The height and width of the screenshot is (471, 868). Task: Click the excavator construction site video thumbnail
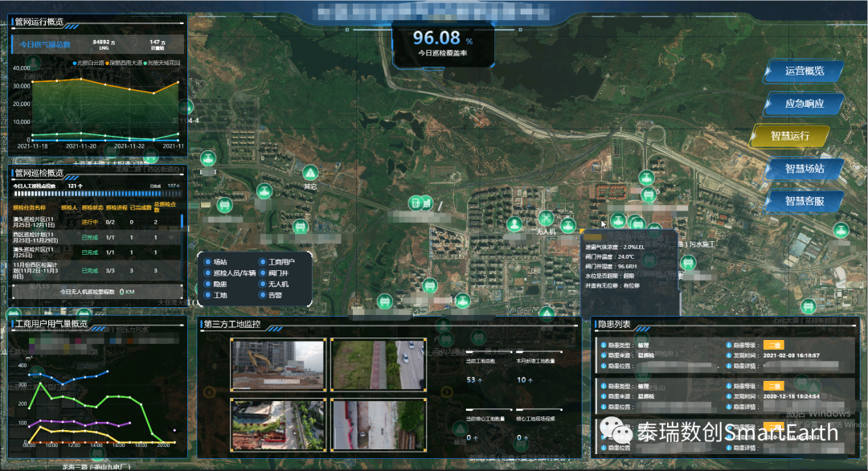(277, 365)
